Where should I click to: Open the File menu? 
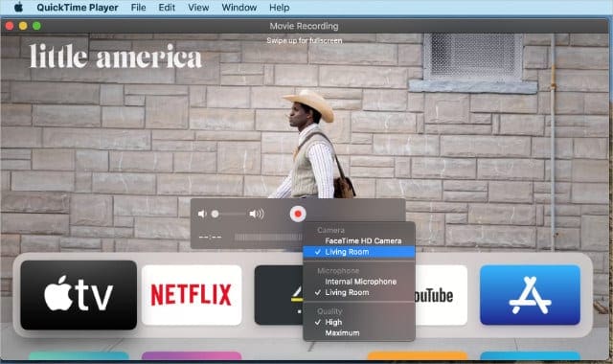(138, 8)
